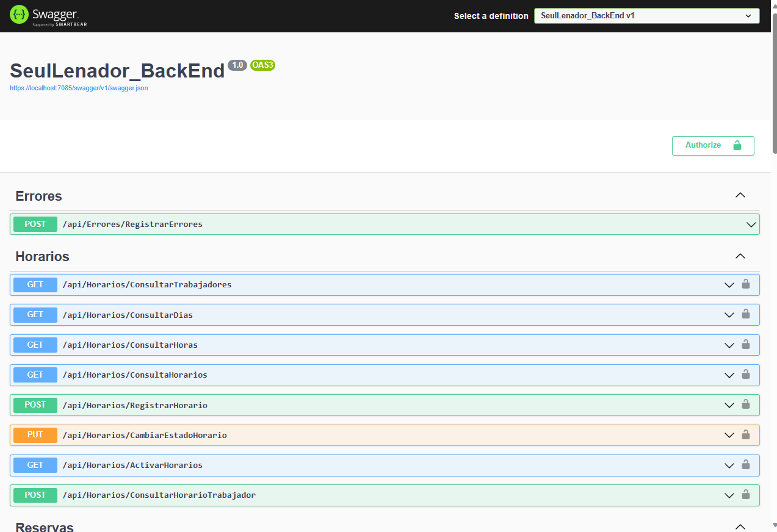Collapse the Errores section chevron
777x532 pixels.
click(740, 196)
